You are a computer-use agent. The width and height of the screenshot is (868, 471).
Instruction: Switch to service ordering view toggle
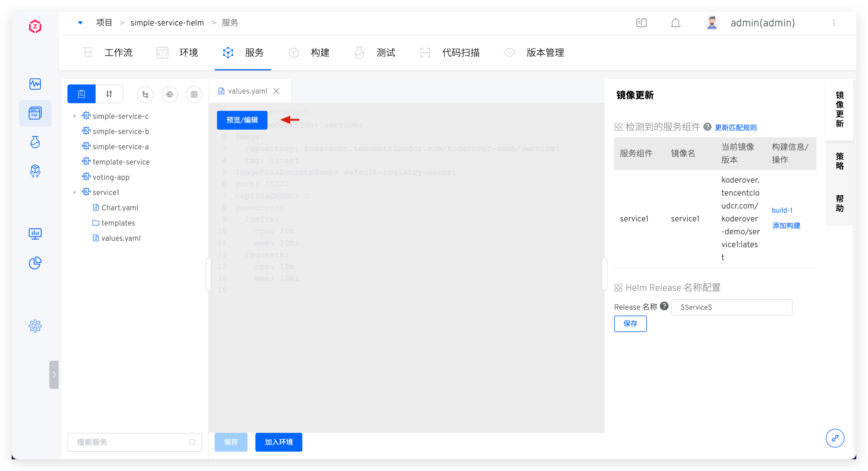click(x=109, y=94)
